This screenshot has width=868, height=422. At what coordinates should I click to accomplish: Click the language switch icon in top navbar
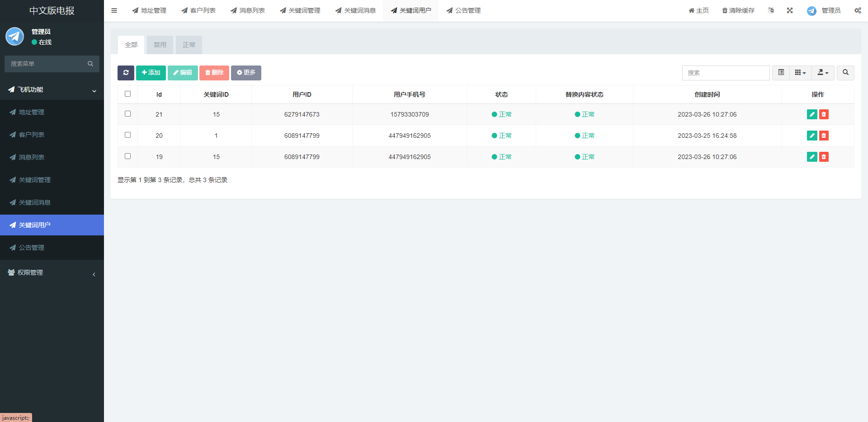[x=771, y=10]
